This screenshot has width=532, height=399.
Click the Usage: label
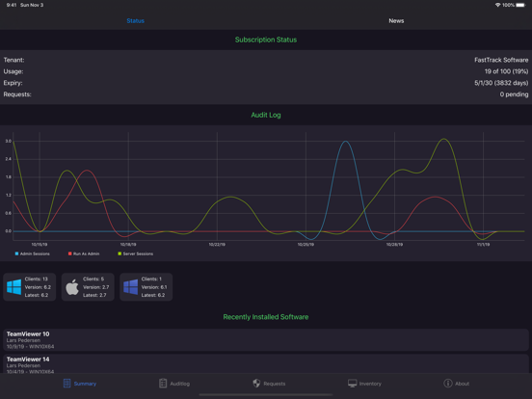(13, 71)
